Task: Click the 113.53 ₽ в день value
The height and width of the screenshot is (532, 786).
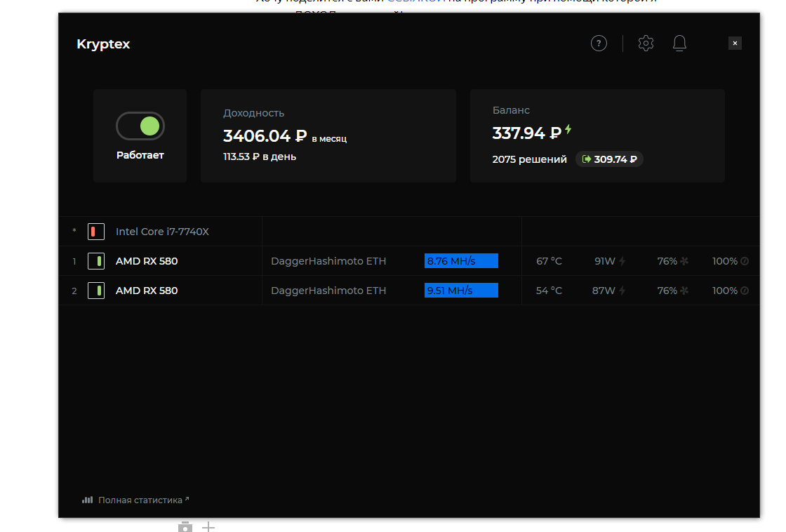Action: (260, 157)
